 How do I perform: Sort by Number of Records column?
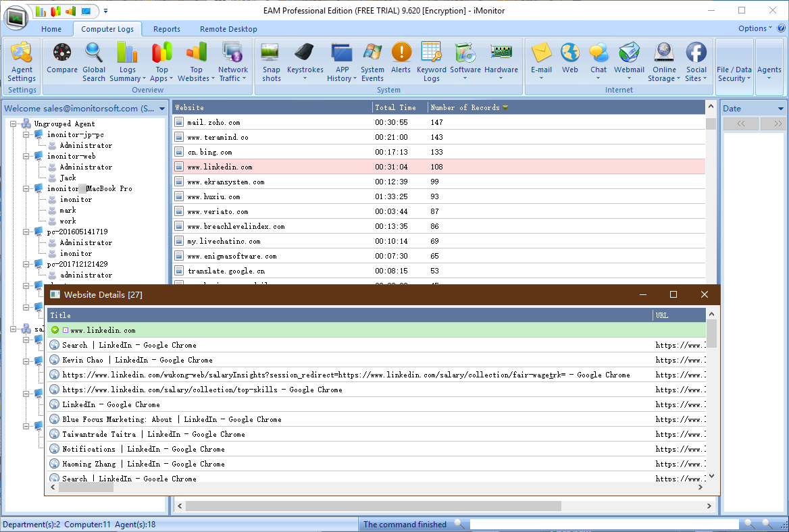pos(566,107)
